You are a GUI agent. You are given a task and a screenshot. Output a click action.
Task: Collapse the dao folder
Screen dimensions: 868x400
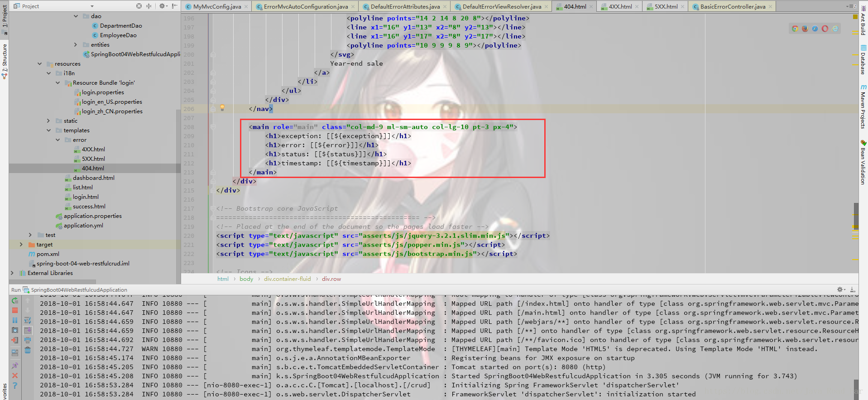[x=76, y=16]
